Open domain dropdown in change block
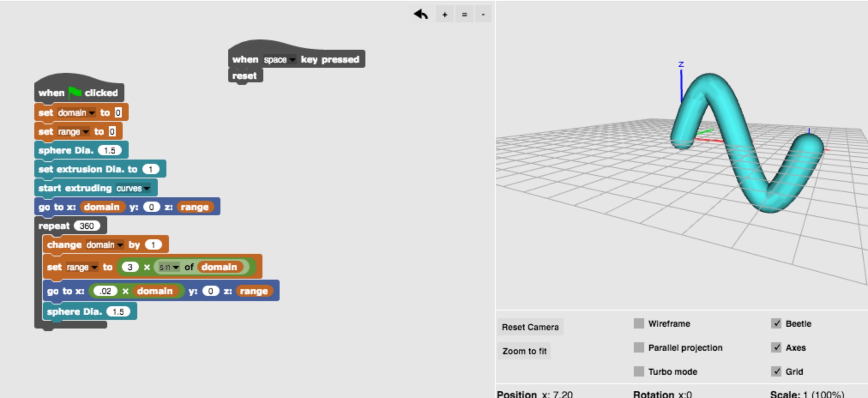868x398 pixels. [120, 245]
